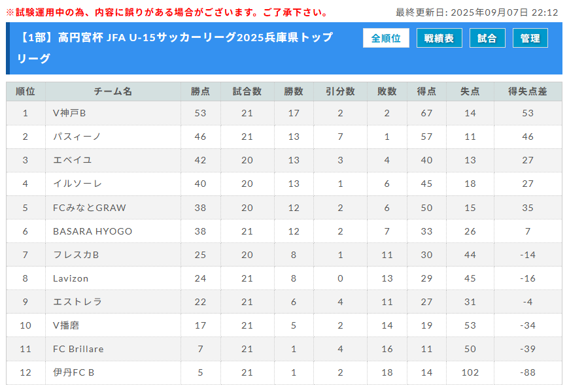Image resolution: width=569 pixels, height=392 pixels.
Task: Click the 失点 column header
Action: tap(470, 91)
